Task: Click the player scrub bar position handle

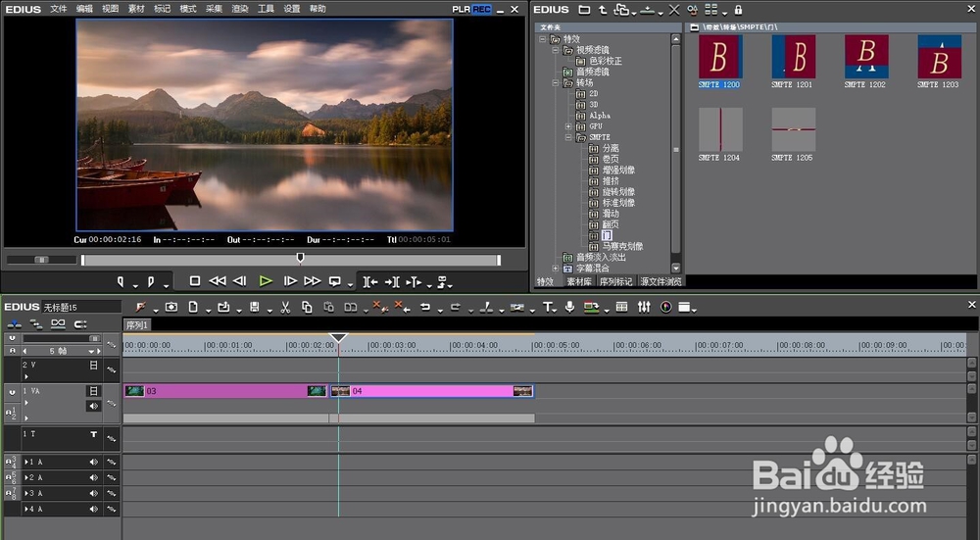Action: 300,258
